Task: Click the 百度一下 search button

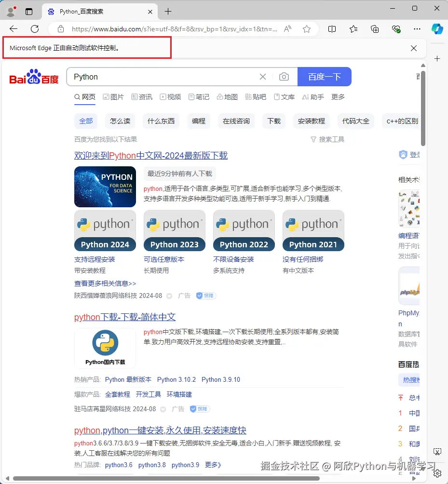Action: click(325, 77)
